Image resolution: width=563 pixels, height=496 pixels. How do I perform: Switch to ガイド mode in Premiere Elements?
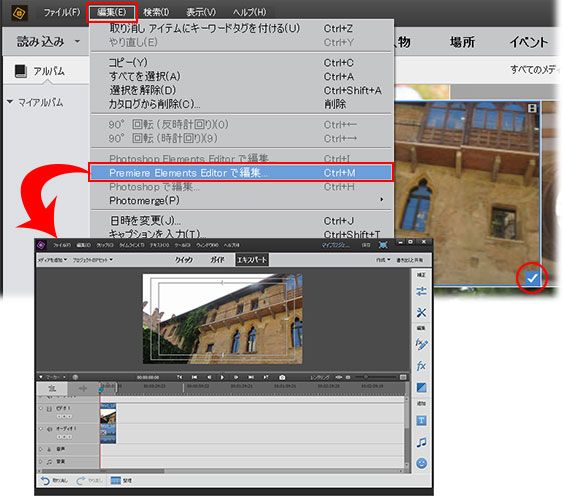[217, 260]
